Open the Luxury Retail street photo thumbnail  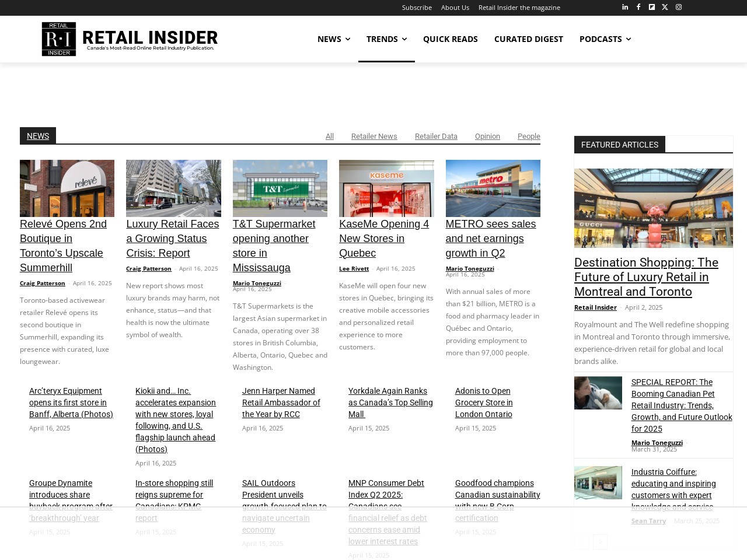click(x=173, y=188)
